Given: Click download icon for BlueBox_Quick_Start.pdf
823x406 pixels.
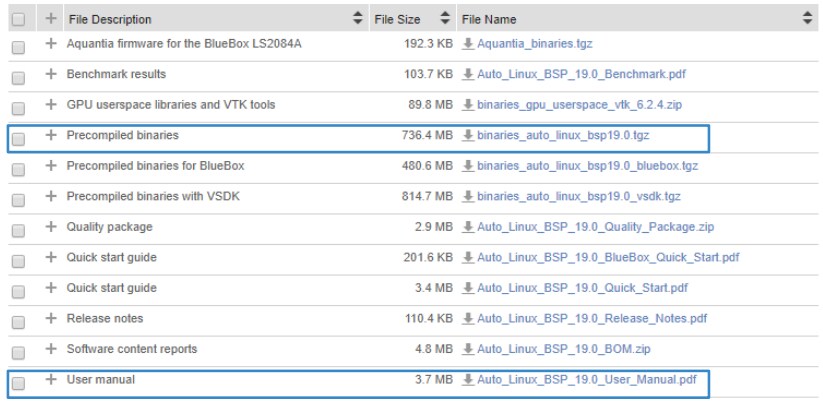Looking at the screenshot, I should [467, 257].
